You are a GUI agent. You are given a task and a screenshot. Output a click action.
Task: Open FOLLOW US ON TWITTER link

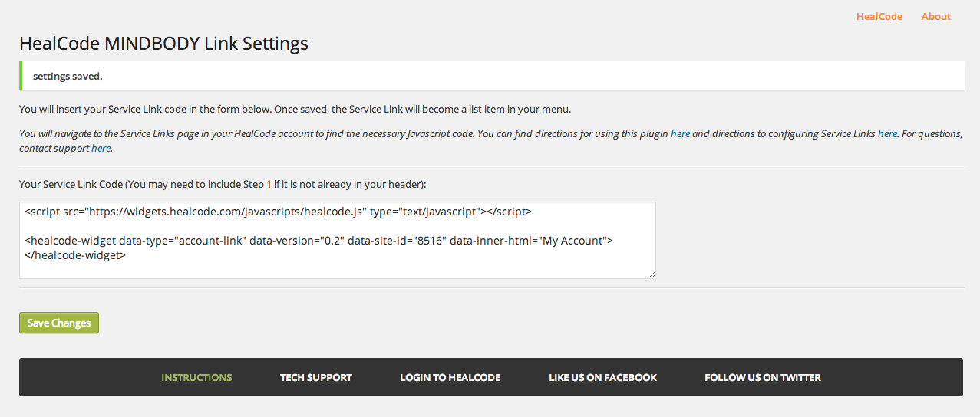tap(763, 377)
